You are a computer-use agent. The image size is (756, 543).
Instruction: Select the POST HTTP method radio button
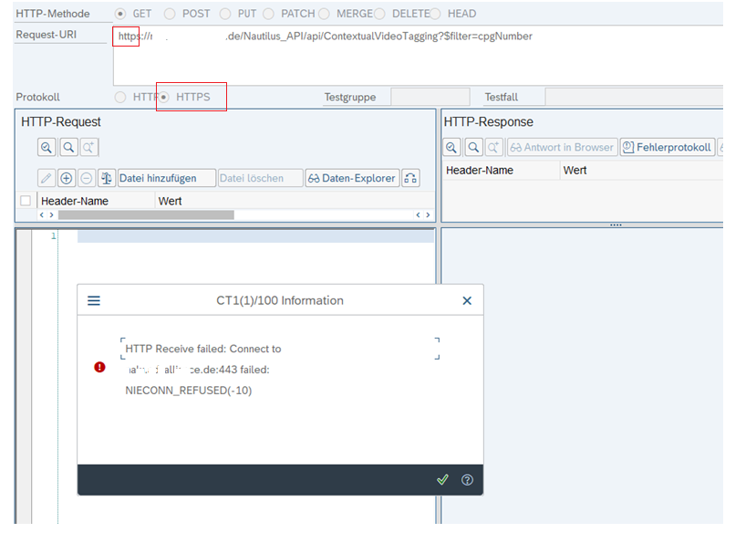[170, 14]
